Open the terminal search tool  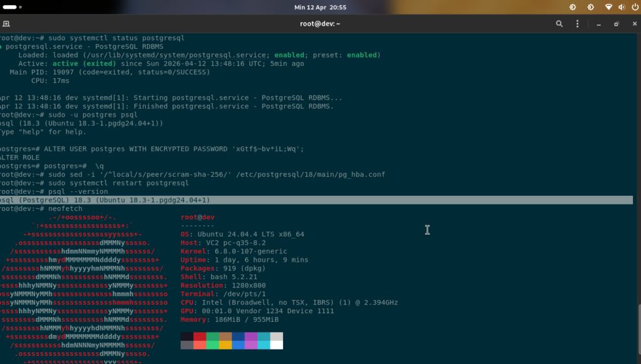(x=559, y=24)
